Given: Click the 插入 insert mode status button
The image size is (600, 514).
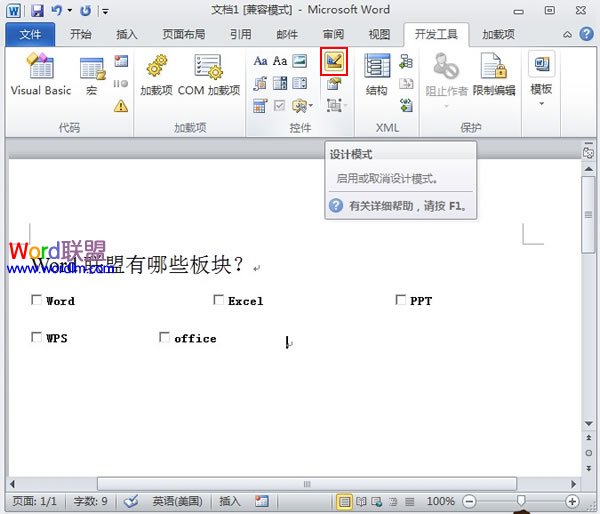Looking at the screenshot, I should (229, 501).
